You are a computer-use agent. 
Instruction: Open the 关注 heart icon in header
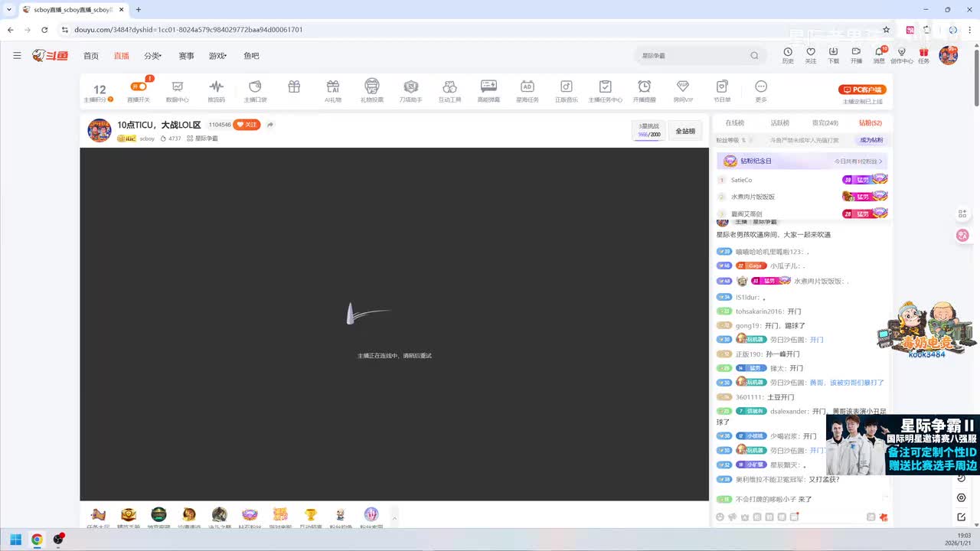click(x=811, y=55)
